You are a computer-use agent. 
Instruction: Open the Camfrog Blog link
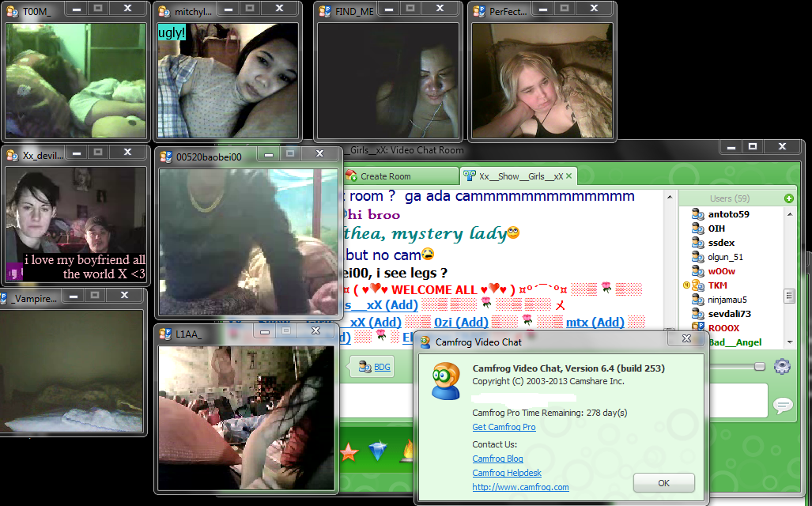click(x=497, y=459)
